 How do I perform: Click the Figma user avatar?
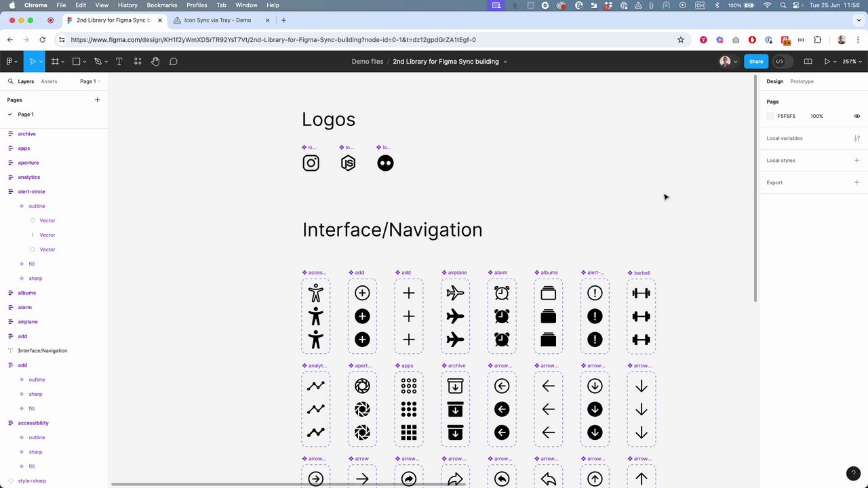(725, 62)
